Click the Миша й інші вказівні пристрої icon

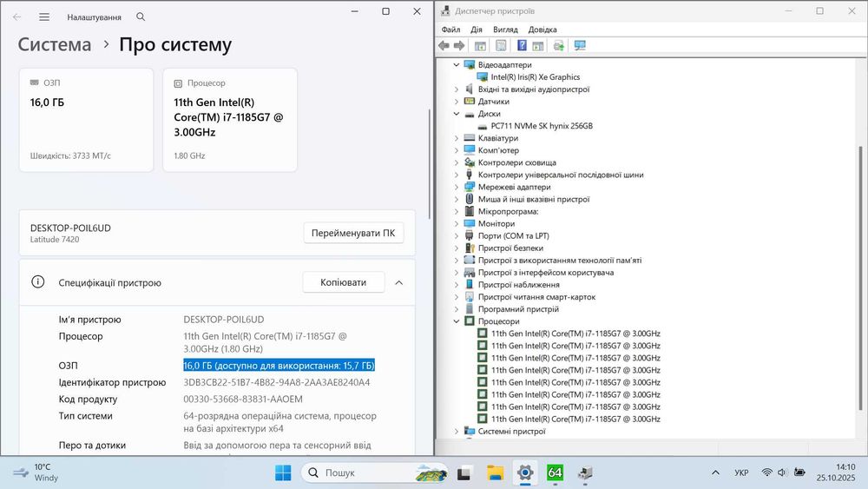pyautogui.click(x=470, y=200)
